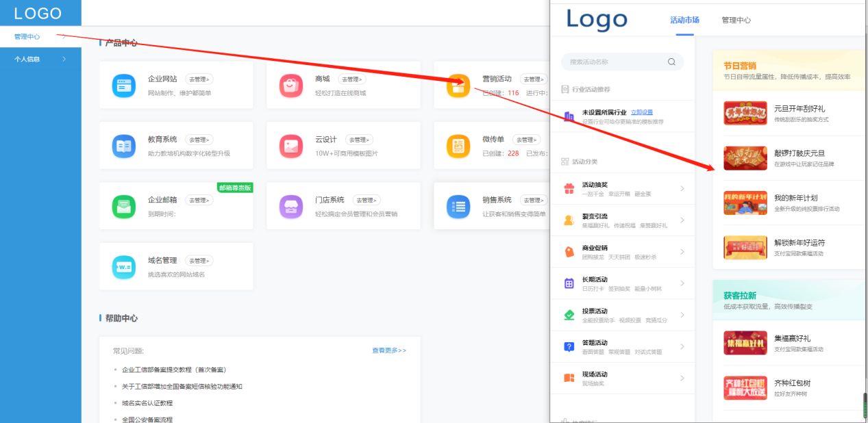Viewport: 868px width, 423px height.
Task: Click the 搜索活动名称 search field
Action: click(x=613, y=62)
